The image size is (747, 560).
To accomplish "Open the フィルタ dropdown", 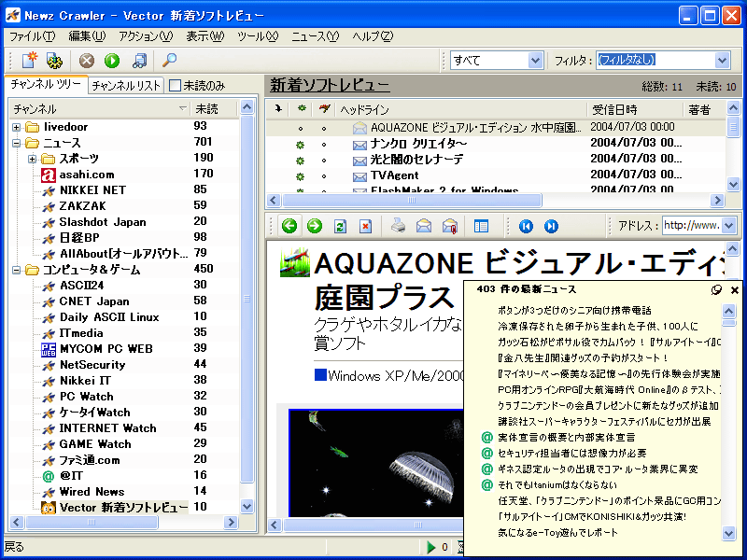I will [722, 61].
